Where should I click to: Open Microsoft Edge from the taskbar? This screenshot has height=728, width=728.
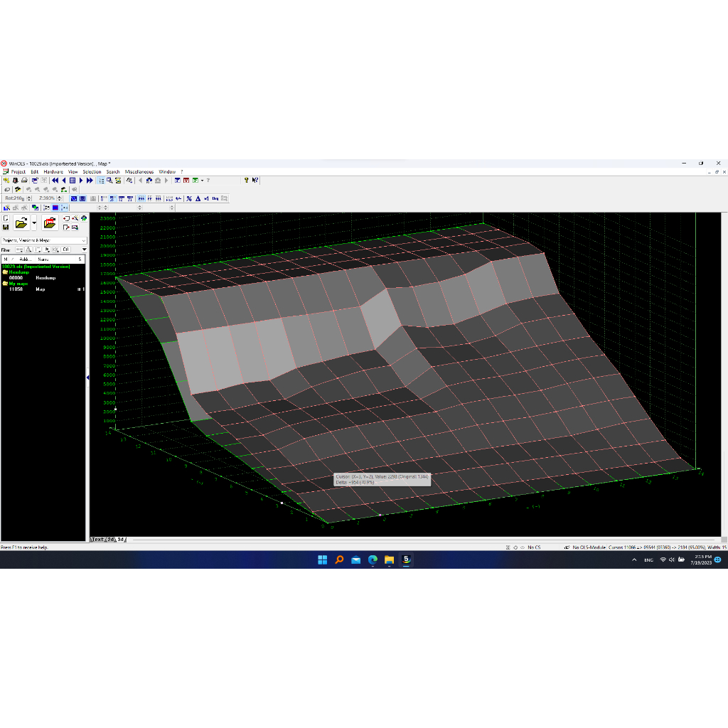coord(373,560)
